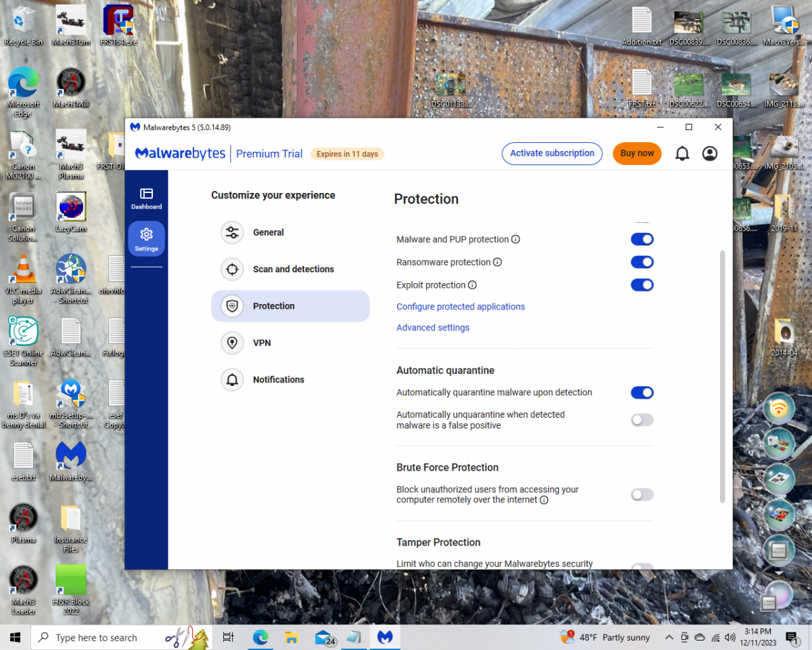Open Advanced settings link
The height and width of the screenshot is (650, 812).
433,328
